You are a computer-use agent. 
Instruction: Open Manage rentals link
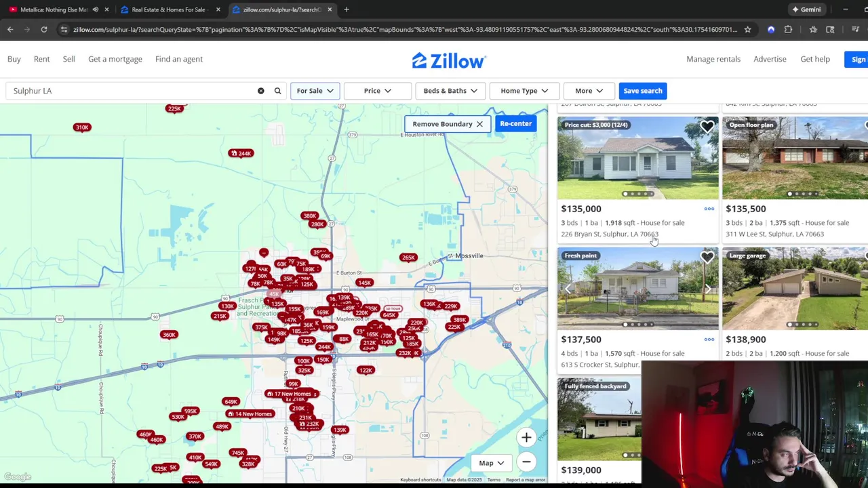[x=713, y=59]
